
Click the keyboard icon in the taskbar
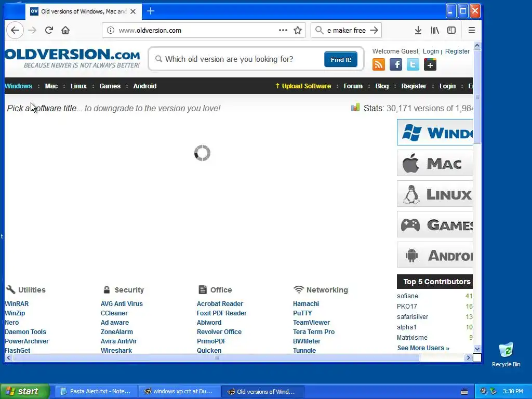[464, 392]
